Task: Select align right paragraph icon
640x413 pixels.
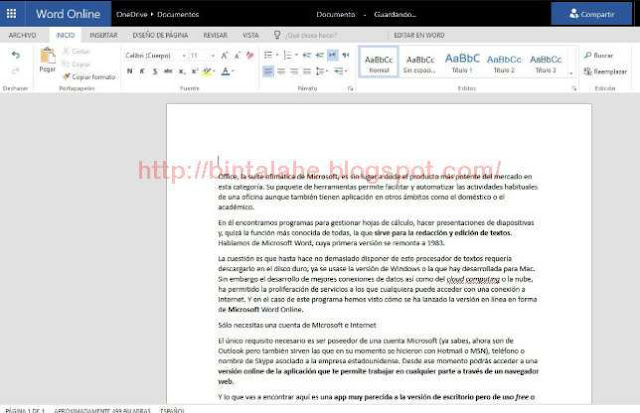Action: pyautogui.click(x=294, y=71)
